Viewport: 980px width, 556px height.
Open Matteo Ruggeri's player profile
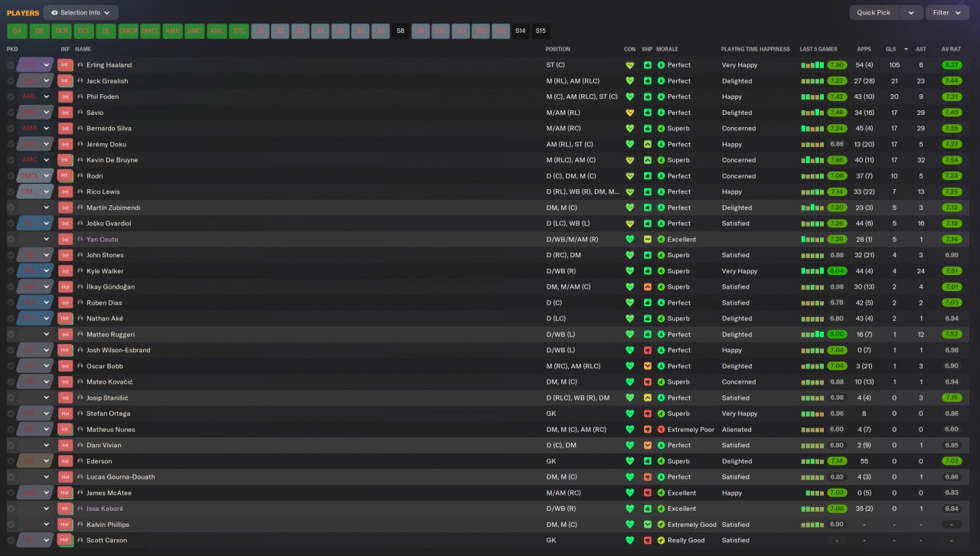click(110, 335)
